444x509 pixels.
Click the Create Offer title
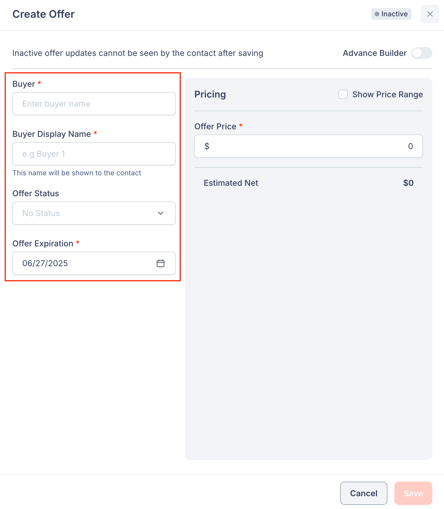pyautogui.click(x=43, y=14)
